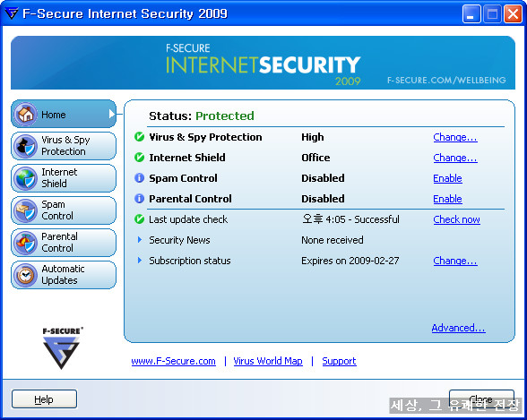Click the arrow on the Home button
This screenshot has width=527, height=420.
point(112,114)
